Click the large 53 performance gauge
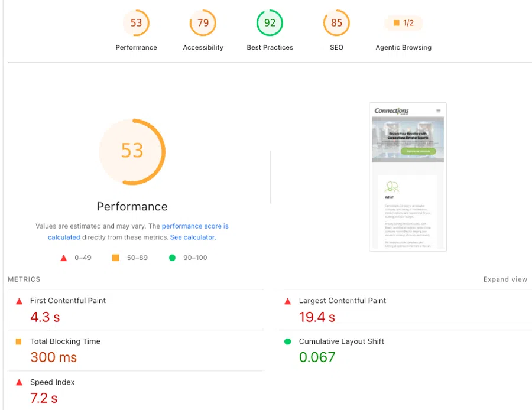The height and width of the screenshot is (410, 532). 132,152
